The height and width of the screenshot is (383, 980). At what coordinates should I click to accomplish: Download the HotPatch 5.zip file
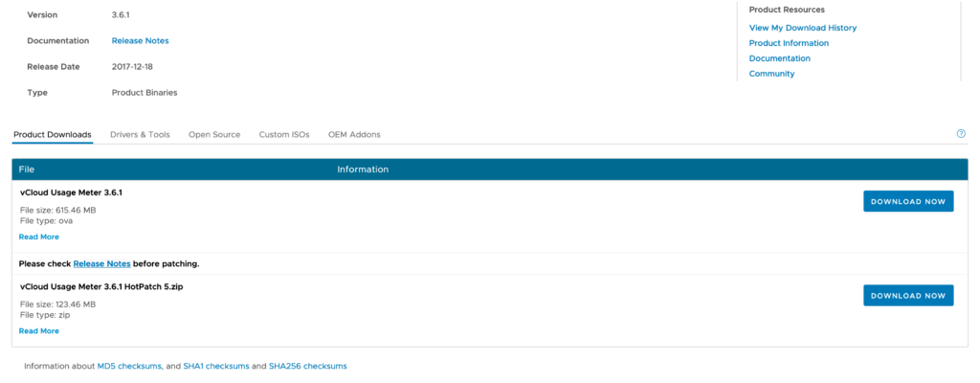[908, 295]
